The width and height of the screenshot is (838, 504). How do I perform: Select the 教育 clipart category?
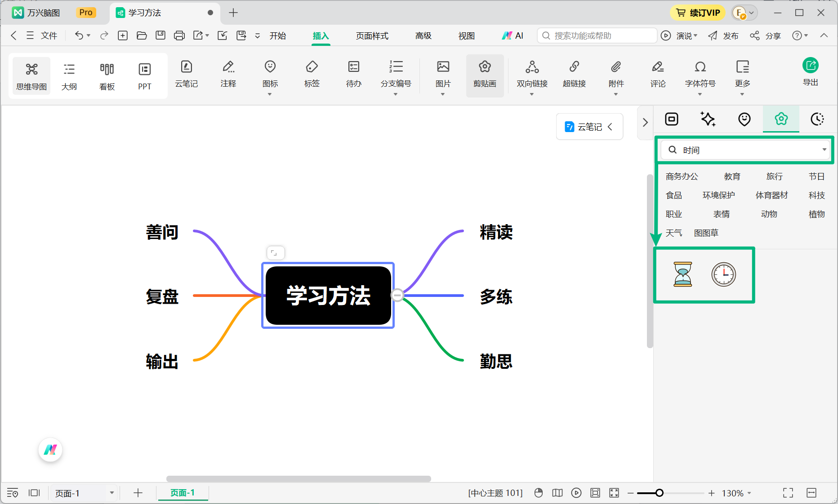click(x=732, y=177)
